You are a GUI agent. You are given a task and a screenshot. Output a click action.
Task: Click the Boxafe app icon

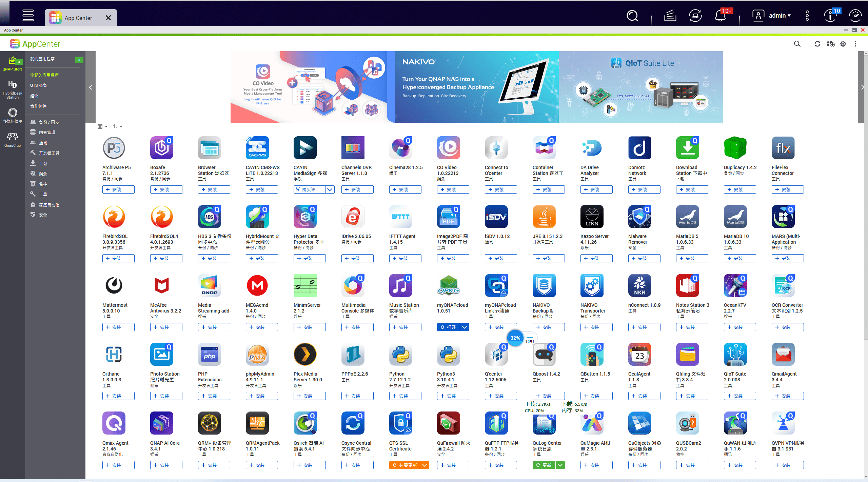coord(162,148)
